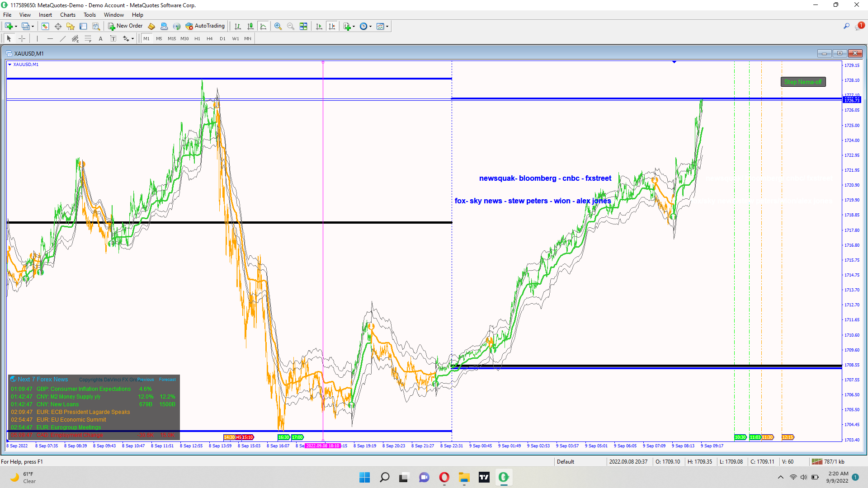
Task: Draw a trendline with the trendline tool
Action: [62, 39]
